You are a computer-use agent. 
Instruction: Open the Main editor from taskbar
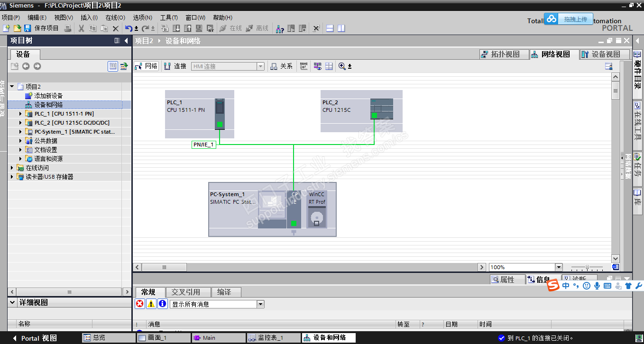(218, 338)
